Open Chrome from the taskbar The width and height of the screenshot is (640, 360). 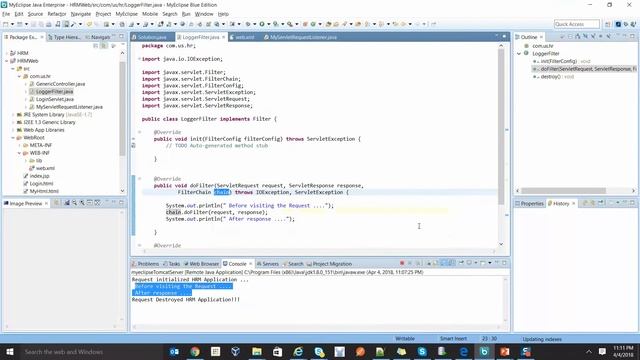195,352
